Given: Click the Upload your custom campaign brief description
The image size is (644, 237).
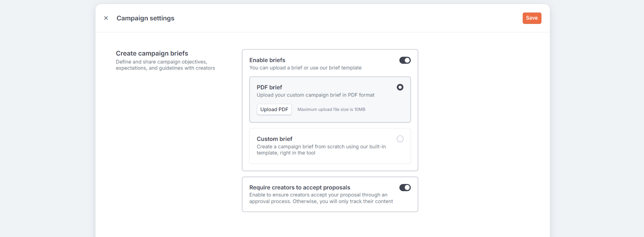Looking at the screenshot, I should 316,95.
